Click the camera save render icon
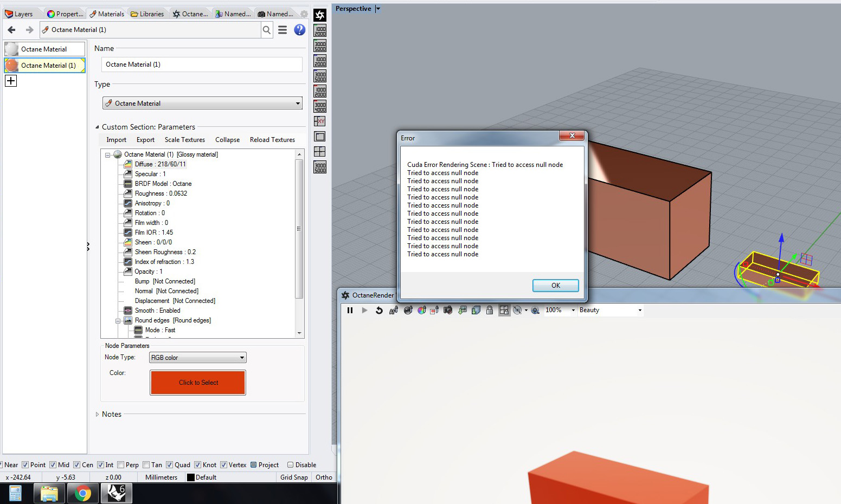The image size is (841, 504). tap(448, 310)
